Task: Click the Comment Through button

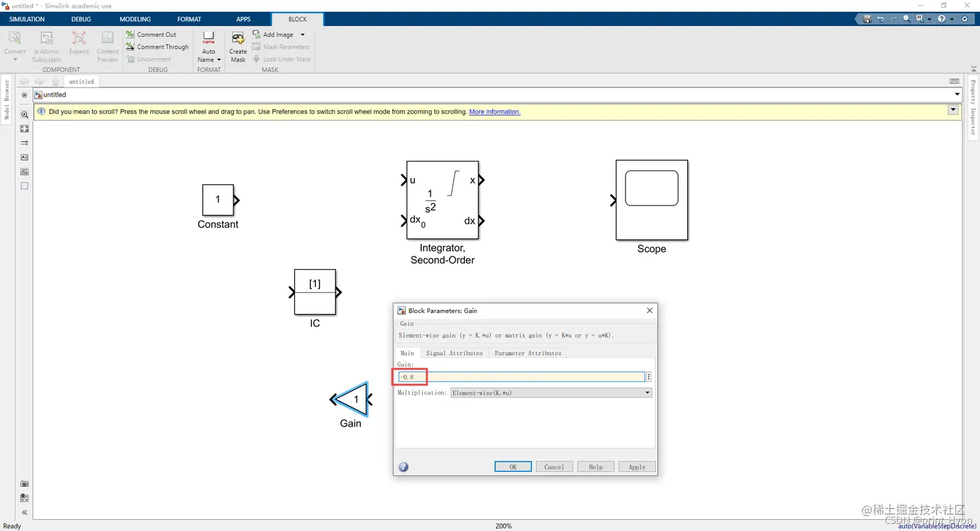Action: click(157, 47)
